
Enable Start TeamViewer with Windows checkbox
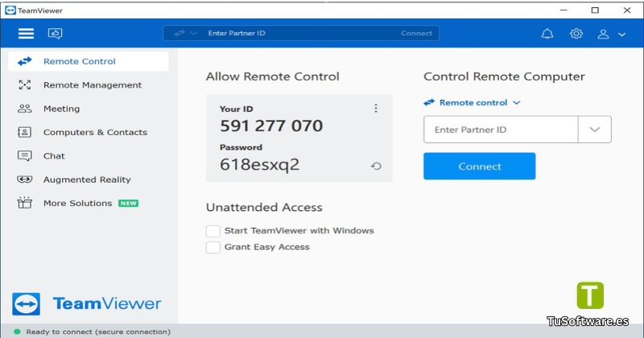click(213, 231)
